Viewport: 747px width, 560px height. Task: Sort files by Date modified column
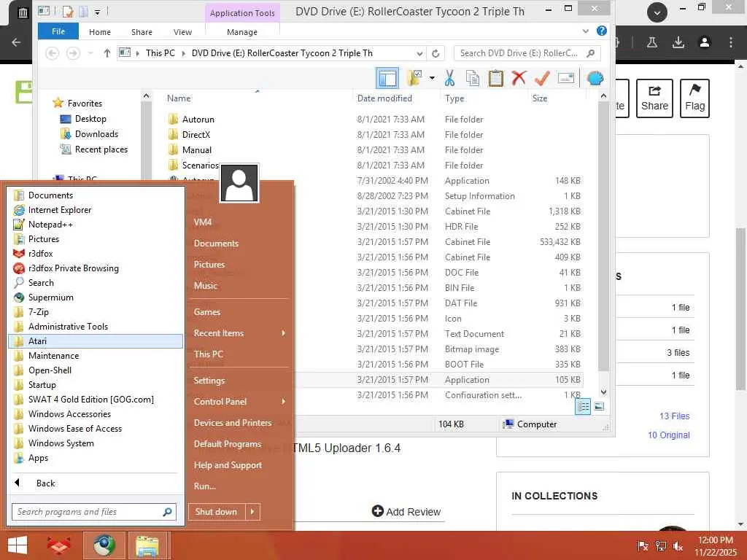384,98
